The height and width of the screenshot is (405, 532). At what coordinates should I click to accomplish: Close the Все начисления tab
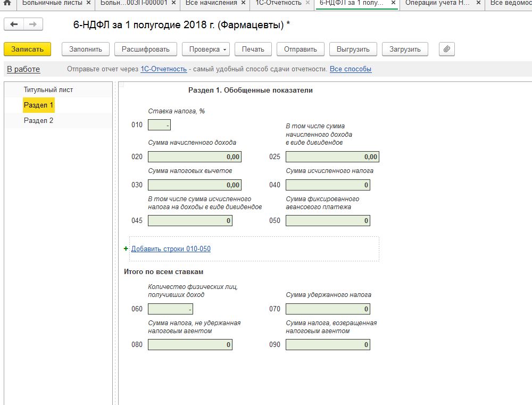(x=243, y=3)
